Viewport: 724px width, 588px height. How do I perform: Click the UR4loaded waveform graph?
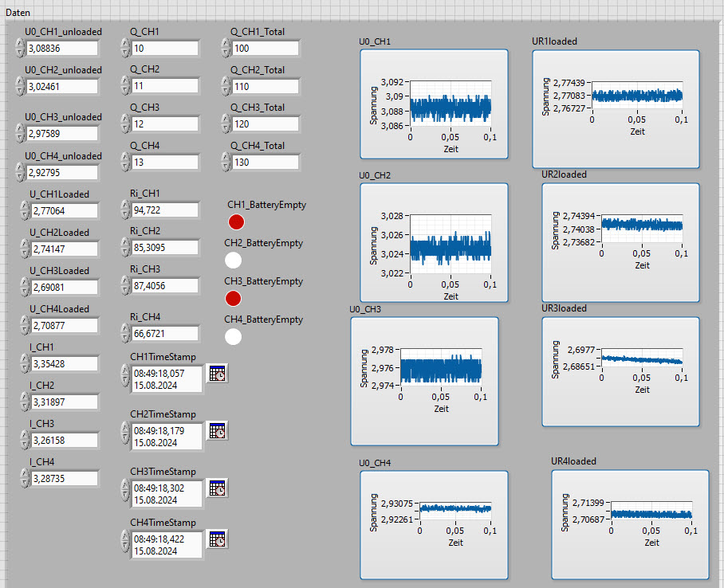[x=630, y=525]
